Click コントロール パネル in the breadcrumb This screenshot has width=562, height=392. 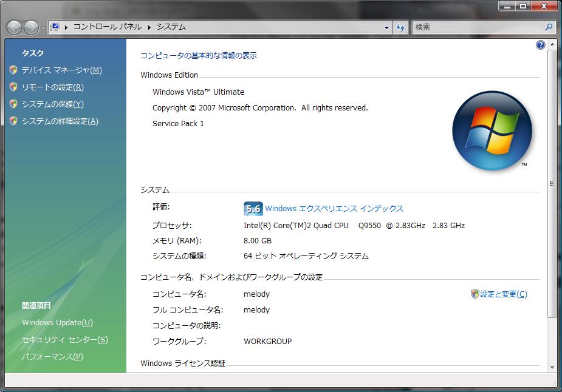coord(107,27)
